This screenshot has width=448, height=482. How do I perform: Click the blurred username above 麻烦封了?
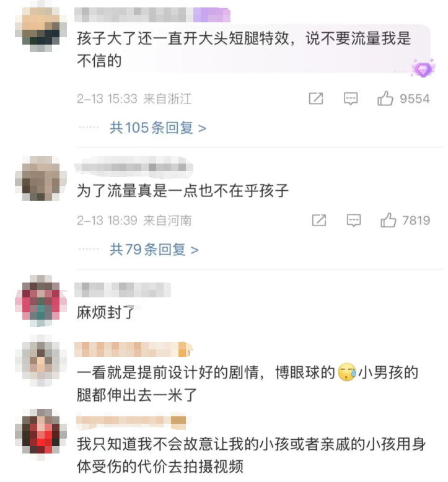click(x=123, y=289)
